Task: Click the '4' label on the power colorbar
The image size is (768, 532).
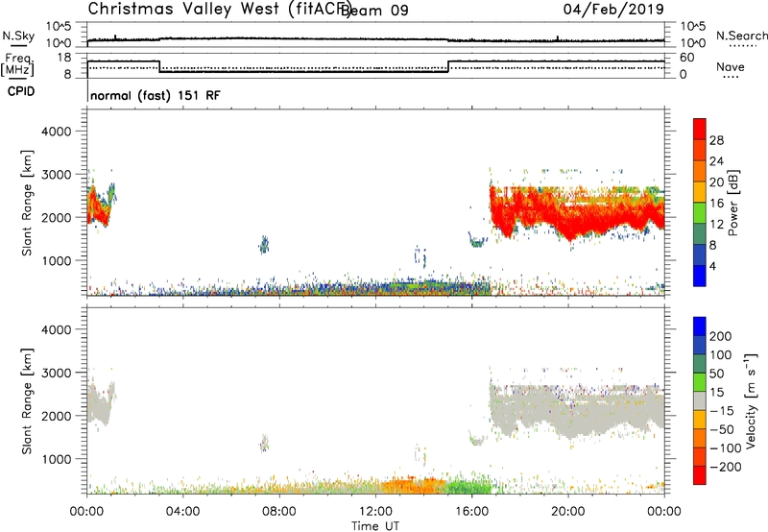Action: point(712,267)
